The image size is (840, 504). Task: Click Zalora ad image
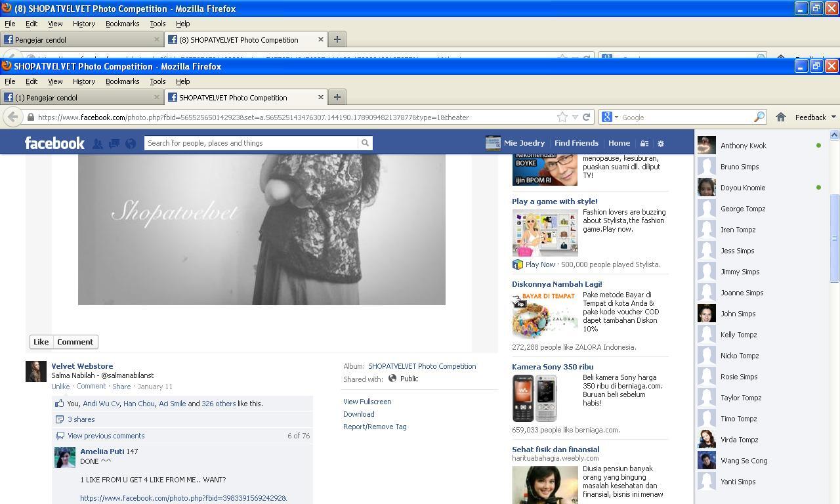[545, 316]
